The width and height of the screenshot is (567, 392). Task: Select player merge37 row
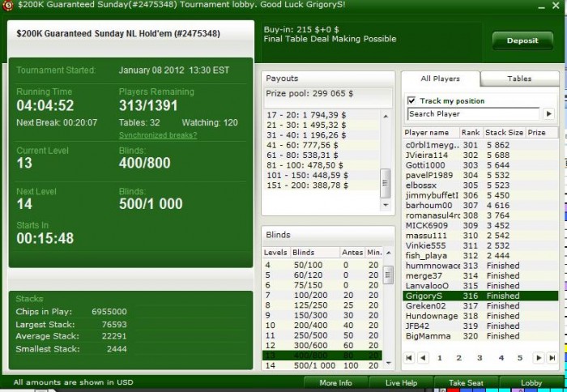tap(480, 276)
